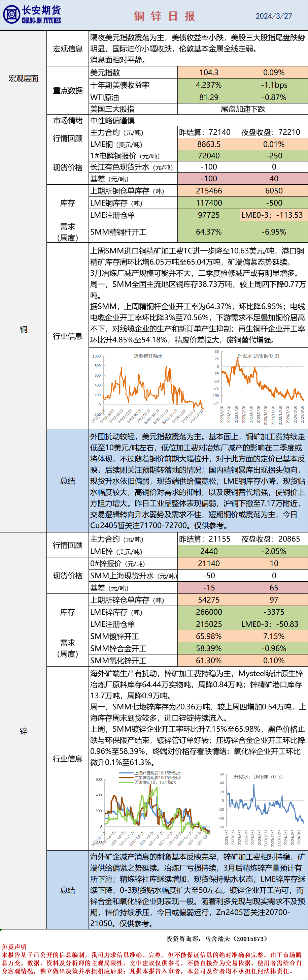The image size is (308, 980).
Task: Select the 尾盘加速下跌 cell
Action: 243,109
